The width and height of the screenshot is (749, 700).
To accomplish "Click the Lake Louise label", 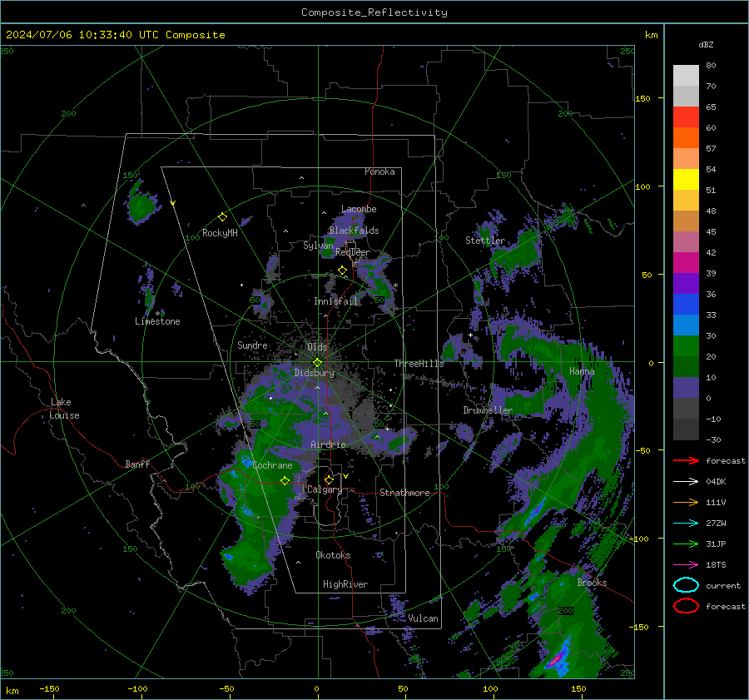I will [64, 409].
